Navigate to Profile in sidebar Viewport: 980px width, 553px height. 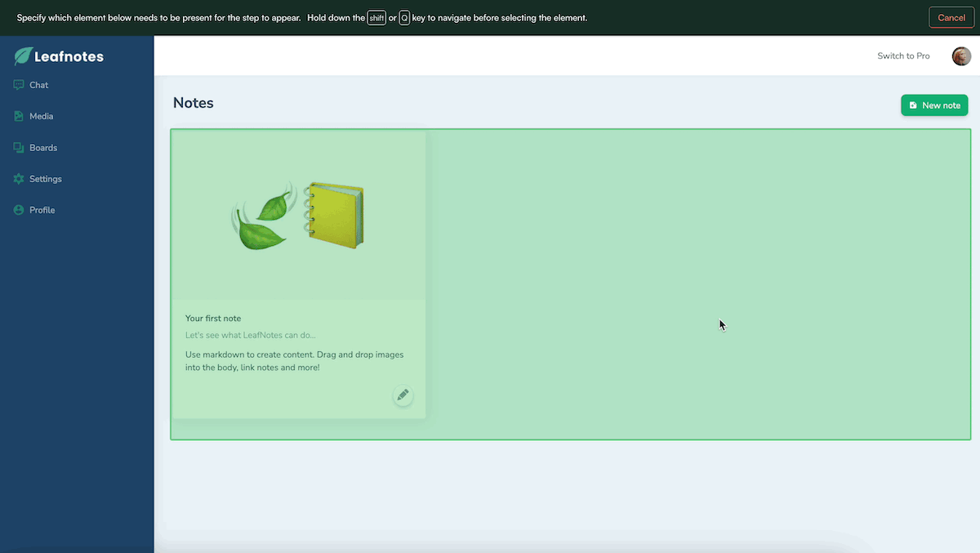[x=42, y=210]
